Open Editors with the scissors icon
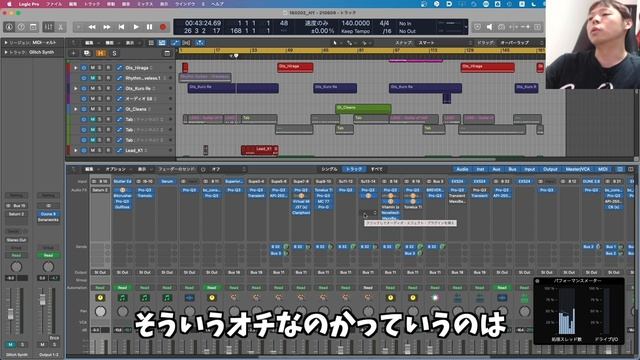The image size is (640, 360). tap(60, 27)
